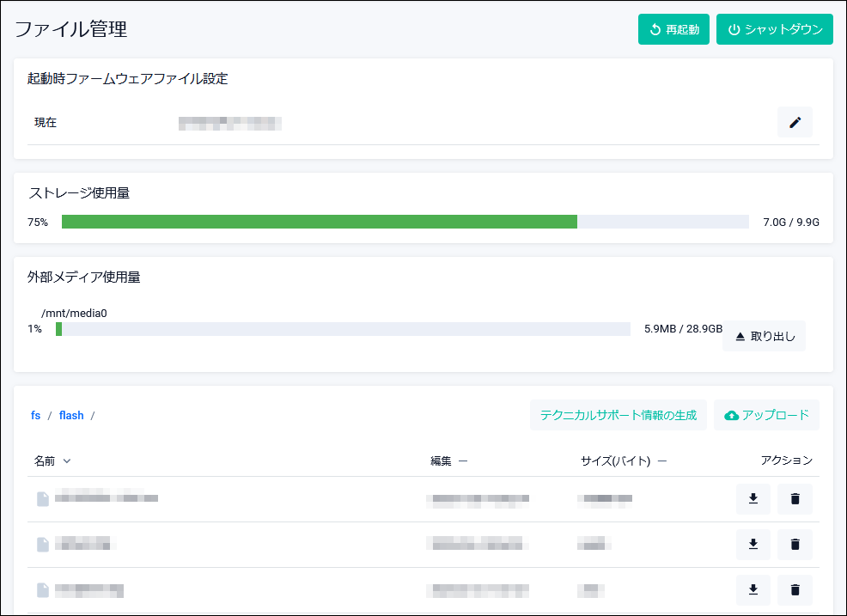Navigate to fs breadcrumb link

pyautogui.click(x=35, y=416)
